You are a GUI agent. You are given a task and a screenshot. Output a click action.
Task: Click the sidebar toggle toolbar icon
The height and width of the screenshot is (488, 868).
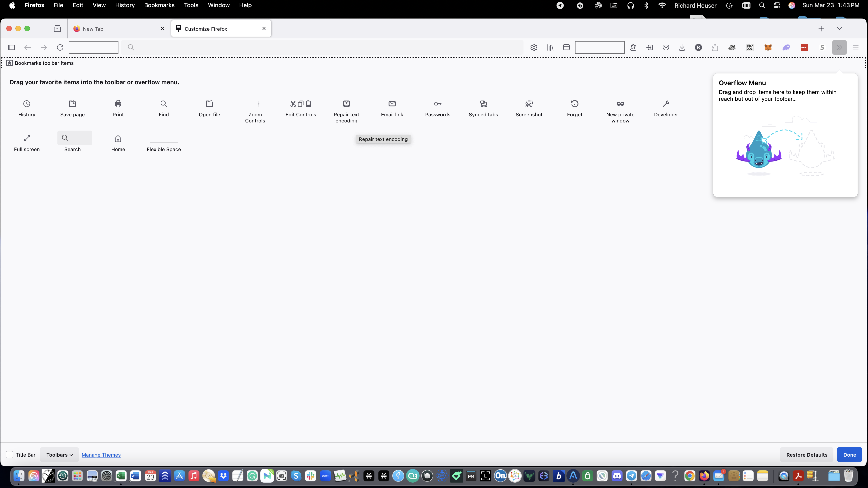pyautogui.click(x=12, y=47)
